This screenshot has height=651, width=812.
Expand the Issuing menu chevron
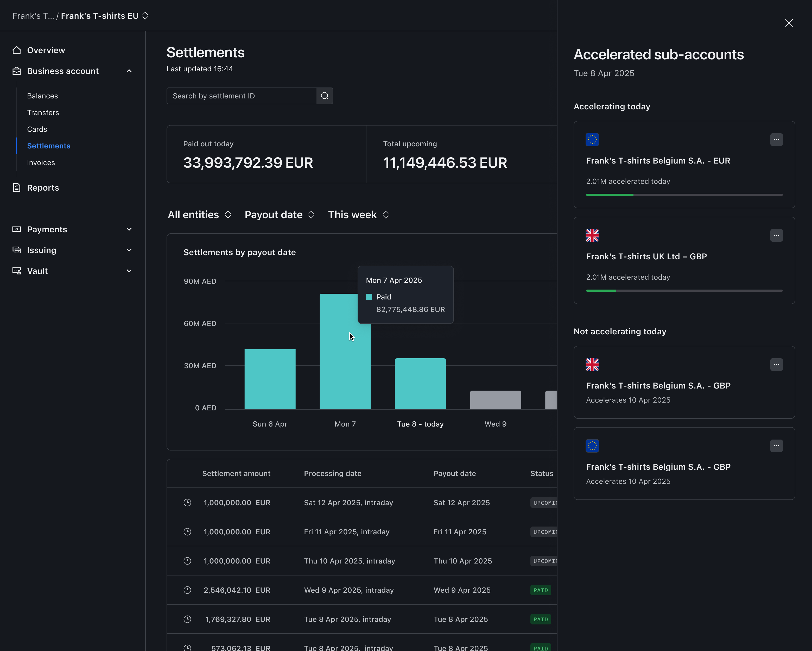click(129, 250)
